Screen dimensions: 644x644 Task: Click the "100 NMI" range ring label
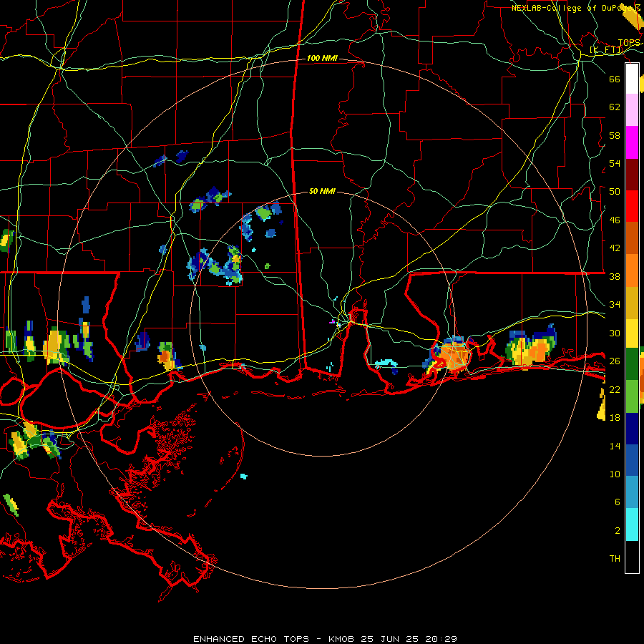[x=322, y=59]
